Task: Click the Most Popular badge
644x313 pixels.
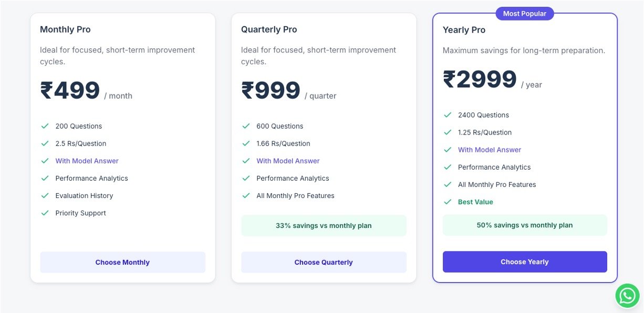Action: [x=524, y=14]
